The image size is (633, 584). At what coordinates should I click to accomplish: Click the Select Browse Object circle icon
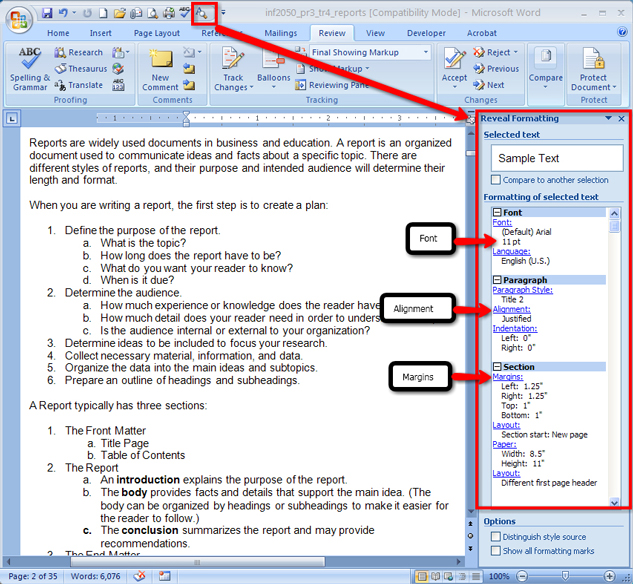(x=470, y=536)
